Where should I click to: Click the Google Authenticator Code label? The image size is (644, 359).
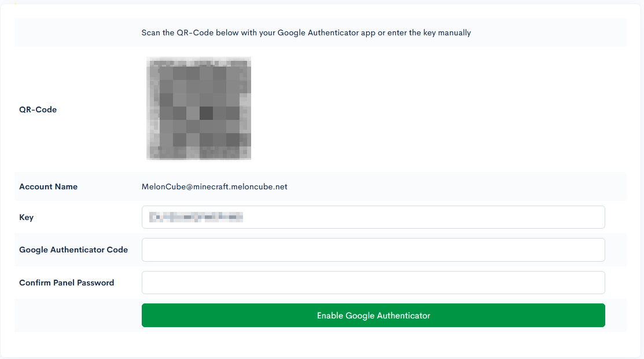coord(73,250)
